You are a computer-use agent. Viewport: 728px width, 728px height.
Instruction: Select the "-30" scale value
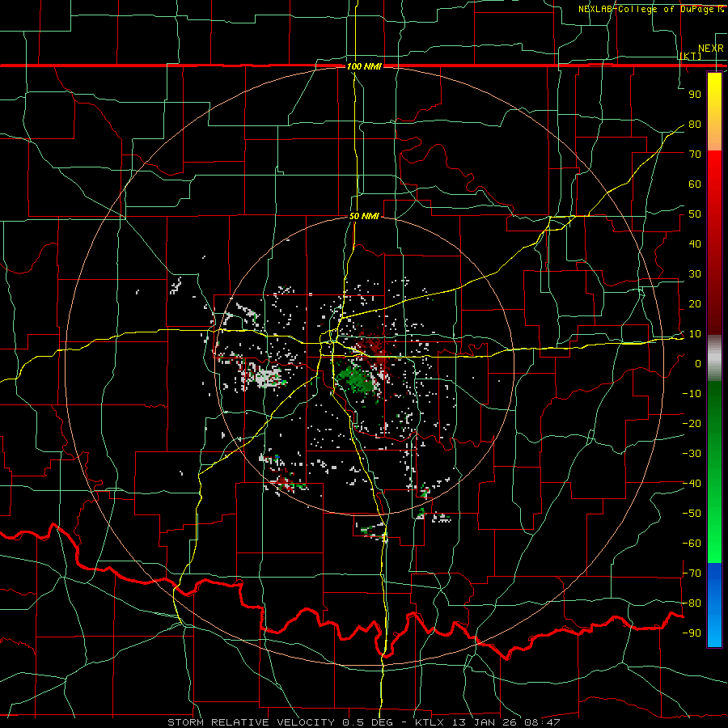coord(692,454)
